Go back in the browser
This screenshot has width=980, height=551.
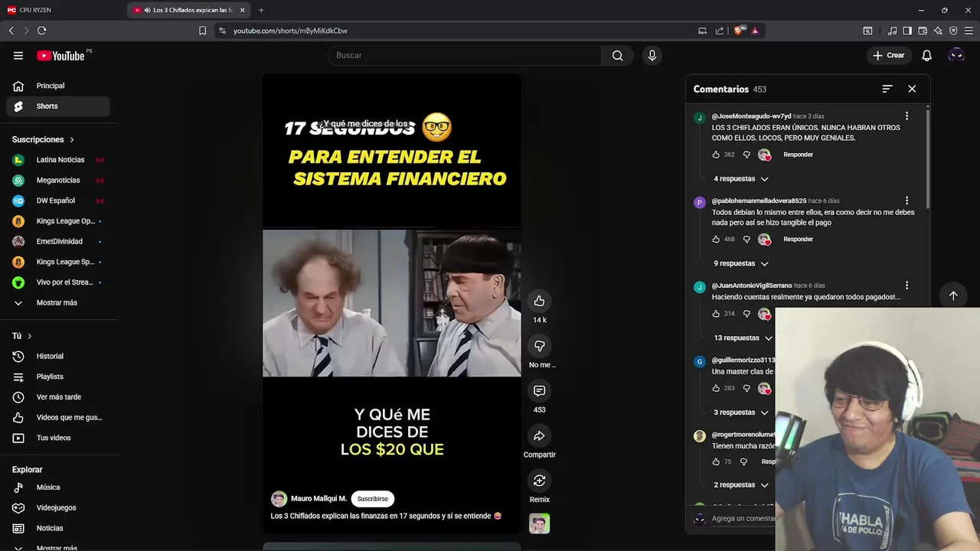pyautogui.click(x=11, y=31)
